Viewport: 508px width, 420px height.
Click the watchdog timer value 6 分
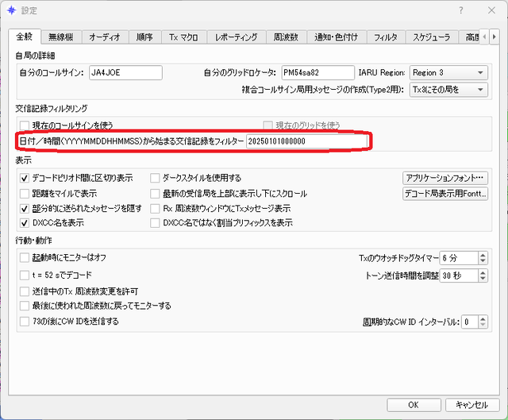[459, 258]
